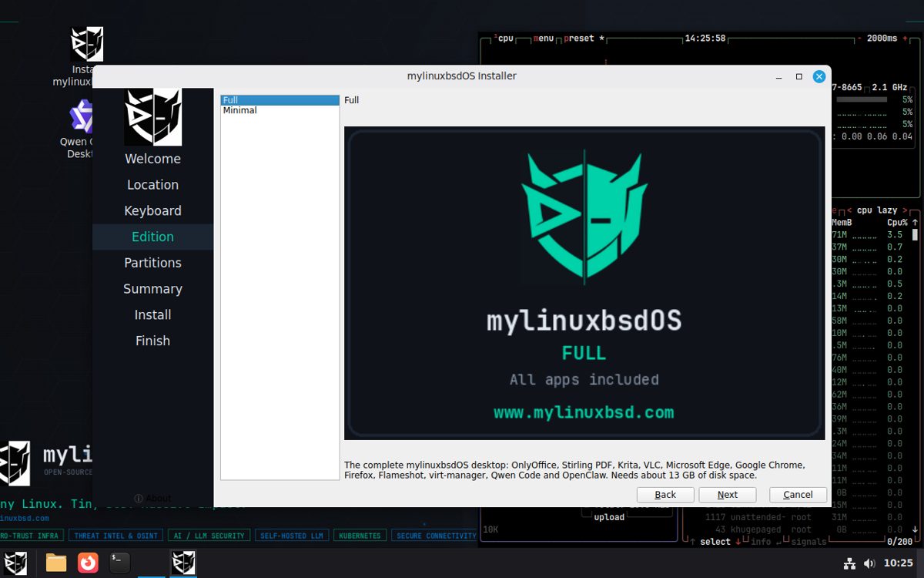Open the terminal icon in taskbar
This screenshot has width=924, height=578.
click(119, 563)
